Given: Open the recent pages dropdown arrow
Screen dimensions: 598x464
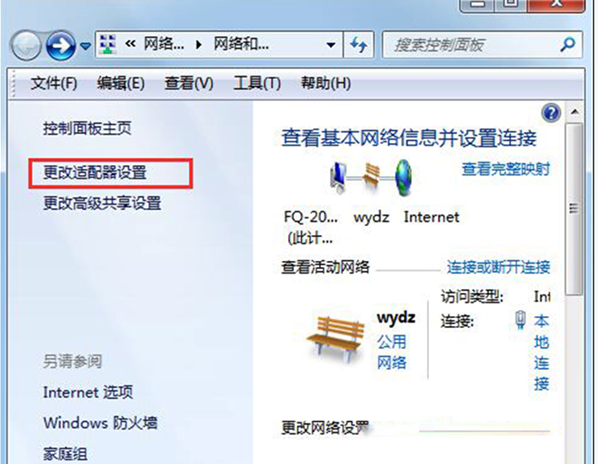Looking at the screenshot, I should tap(85, 46).
